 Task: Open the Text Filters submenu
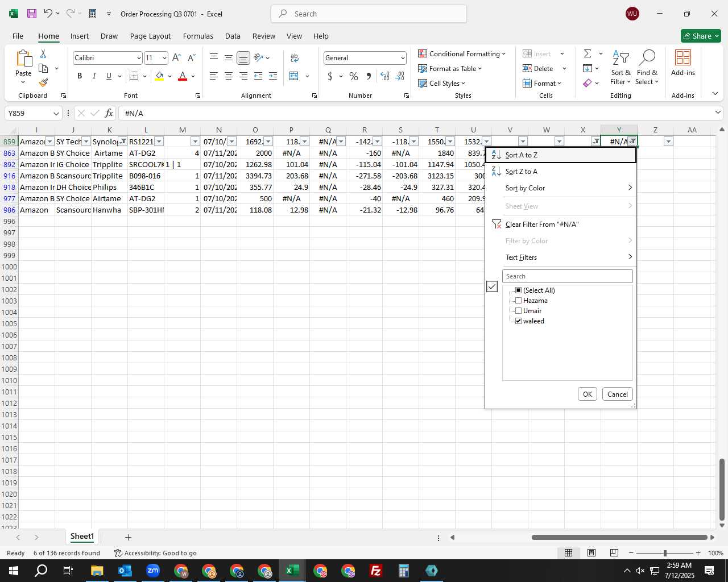tap(560, 257)
